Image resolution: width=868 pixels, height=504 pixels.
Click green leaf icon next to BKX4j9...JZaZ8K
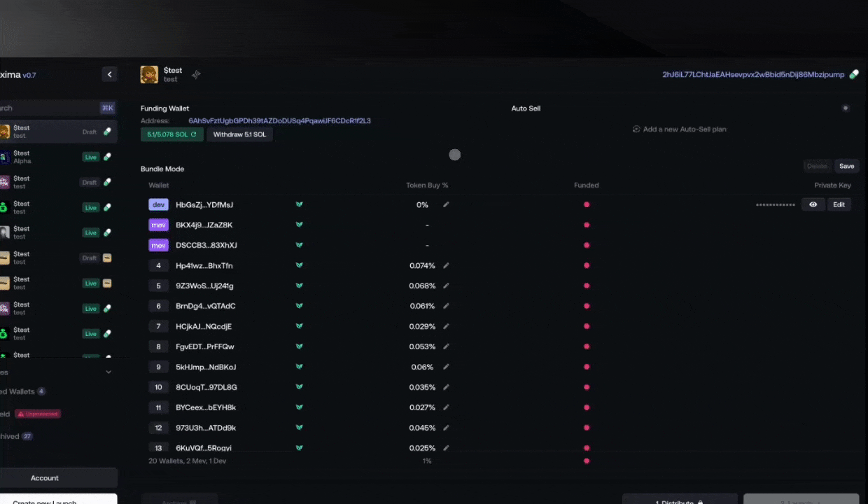299,225
